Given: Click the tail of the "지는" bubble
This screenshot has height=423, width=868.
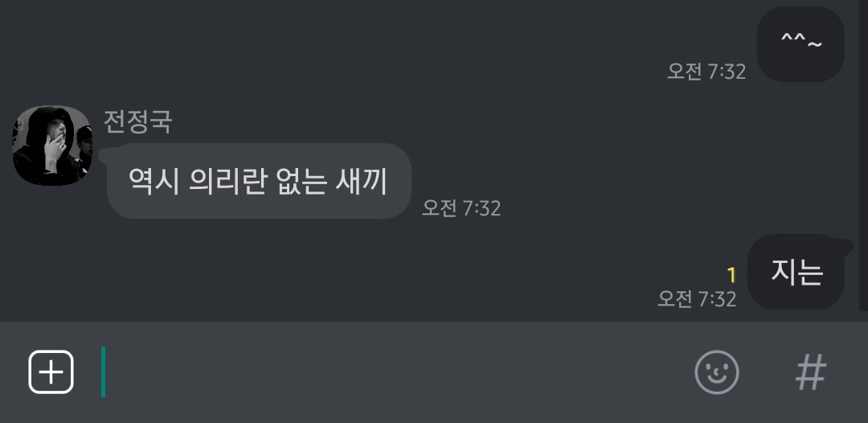Looking at the screenshot, I should coord(846,246).
